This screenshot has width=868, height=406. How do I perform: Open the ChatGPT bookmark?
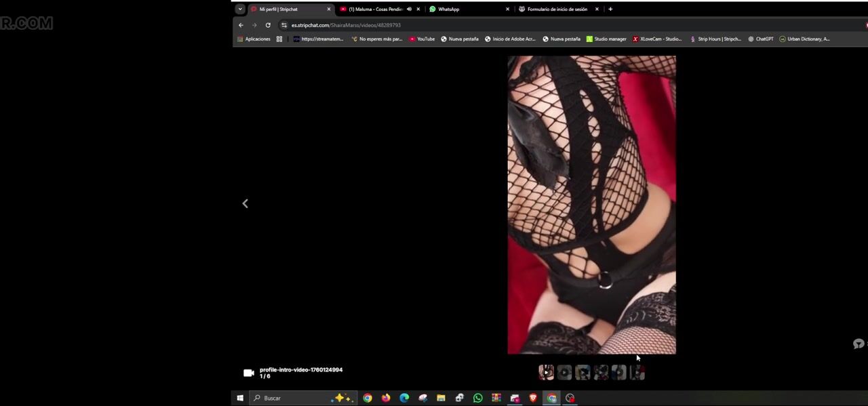click(761, 39)
